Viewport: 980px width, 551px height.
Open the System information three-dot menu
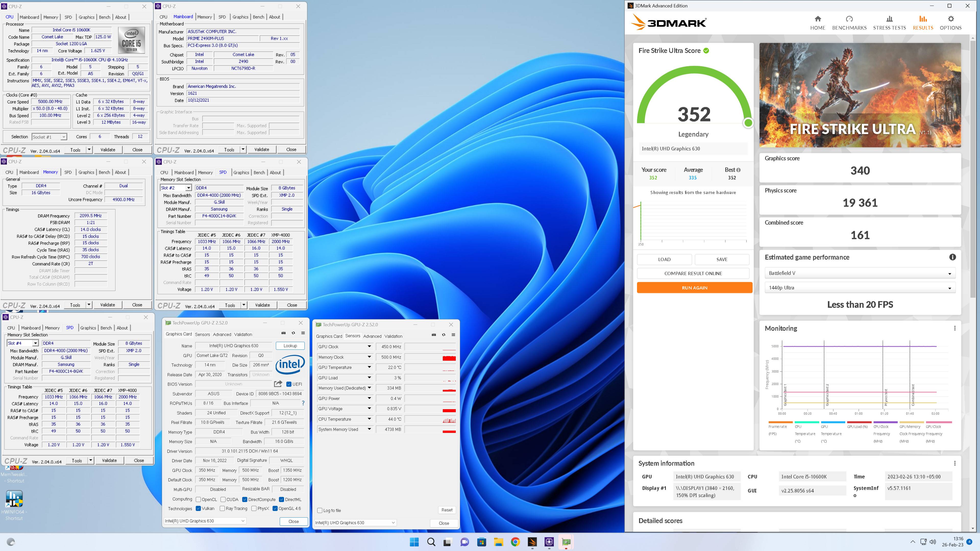pos(954,463)
